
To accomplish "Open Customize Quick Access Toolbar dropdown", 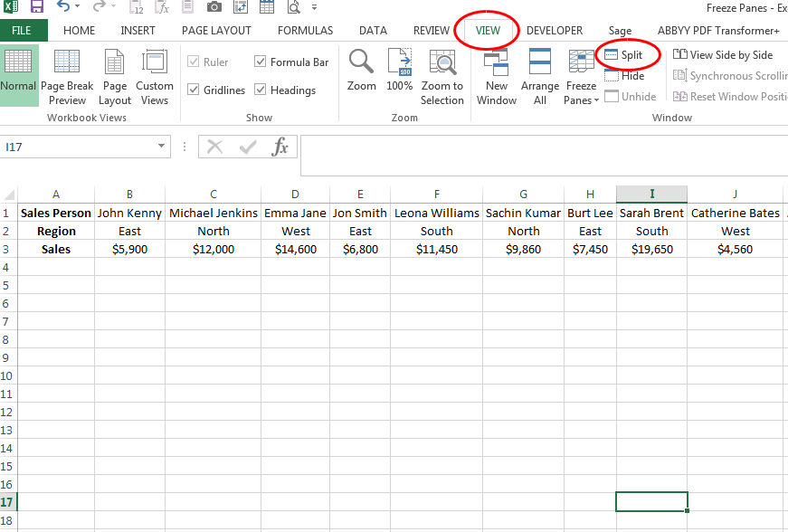I will (x=315, y=7).
